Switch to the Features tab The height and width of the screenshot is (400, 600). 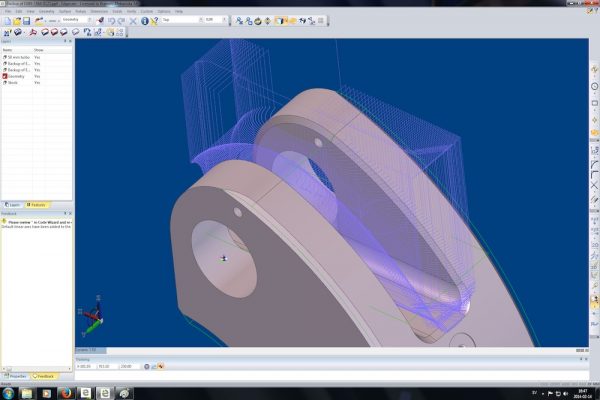click(x=36, y=205)
